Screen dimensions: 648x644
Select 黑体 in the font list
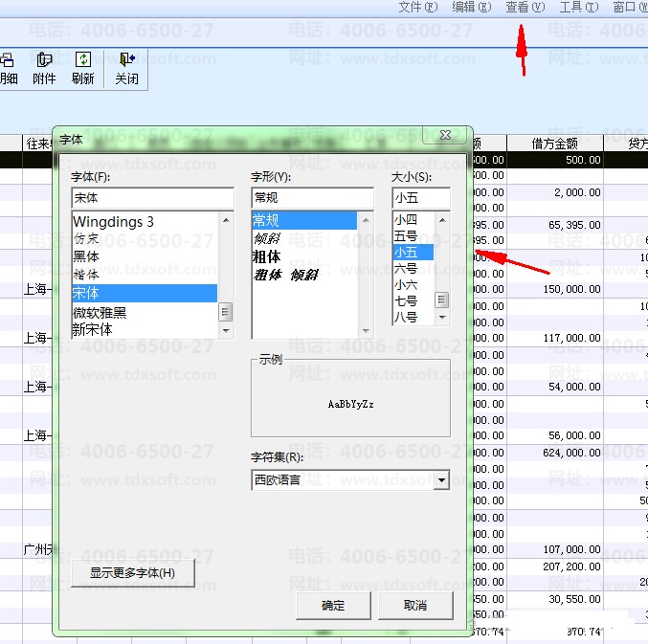(x=86, y=256)
